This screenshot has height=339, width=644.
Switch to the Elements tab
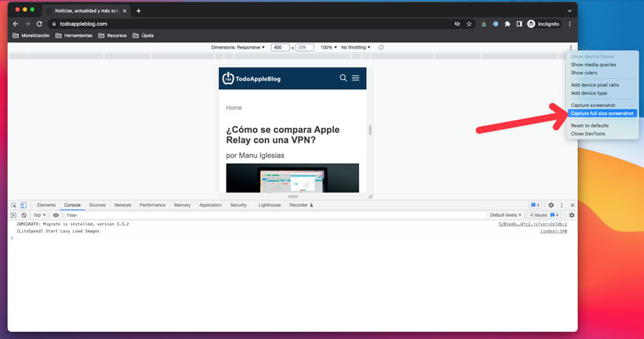(46, 205)
